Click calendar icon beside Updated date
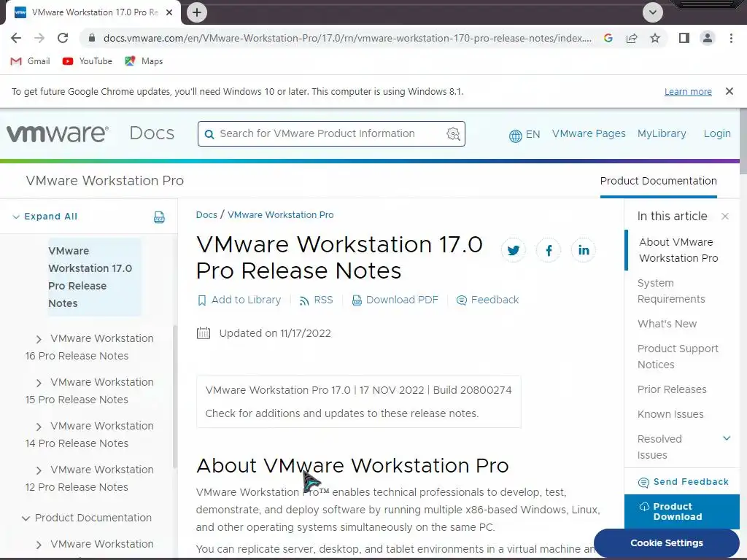The height and width of the screenshot is (560, 747). [x=204, y=332]
